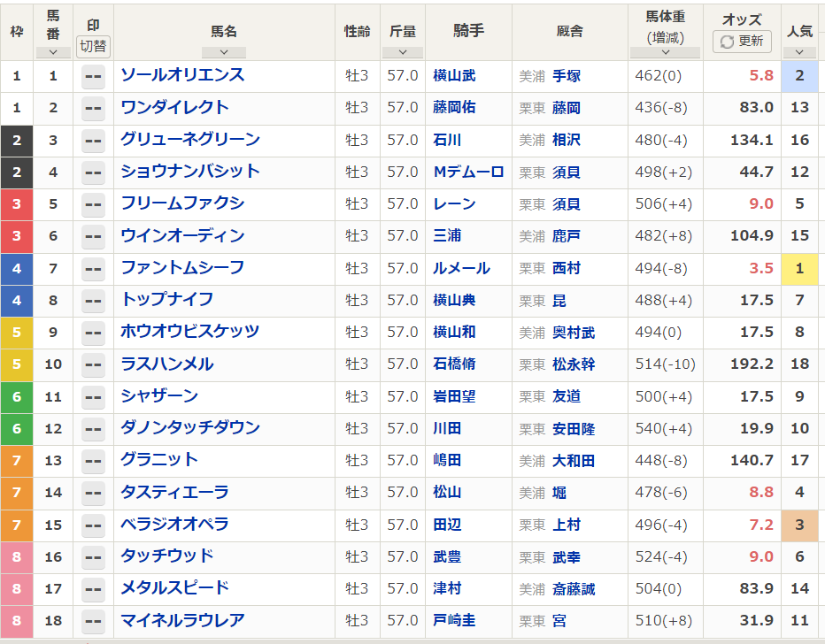Click the 性齢 column header
The height and width of the screenshot is (644, 825).
(x=358, y=32)
